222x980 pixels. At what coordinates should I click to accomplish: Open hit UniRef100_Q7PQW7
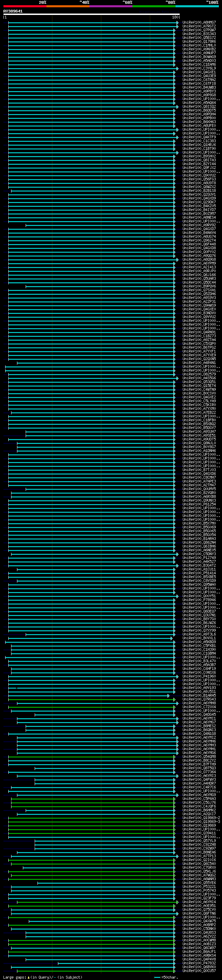199,31
